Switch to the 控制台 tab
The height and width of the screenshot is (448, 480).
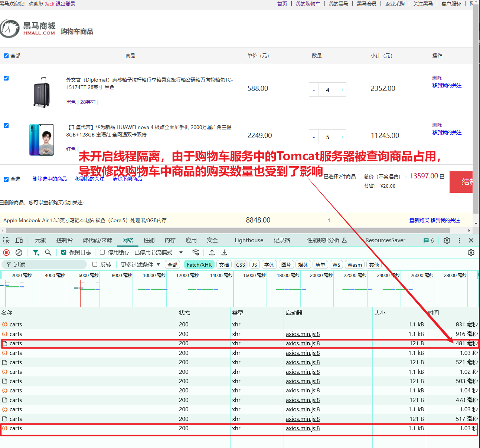click(x=64, y=240)
